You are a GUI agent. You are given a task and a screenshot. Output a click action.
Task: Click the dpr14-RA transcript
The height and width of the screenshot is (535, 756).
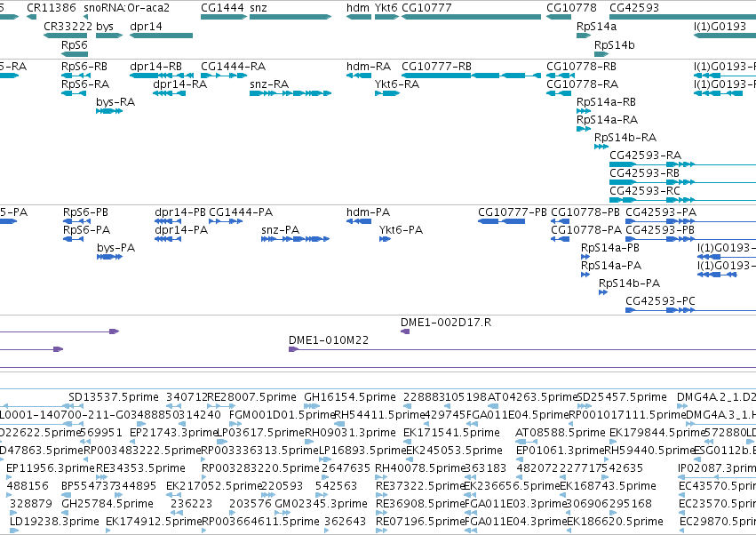[x=169, y=93]
